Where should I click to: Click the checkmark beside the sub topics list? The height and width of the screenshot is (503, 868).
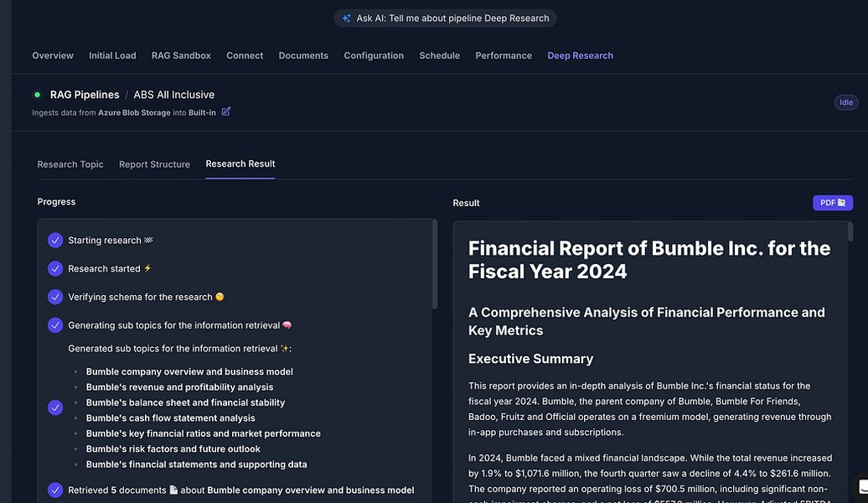coord(55,407)
